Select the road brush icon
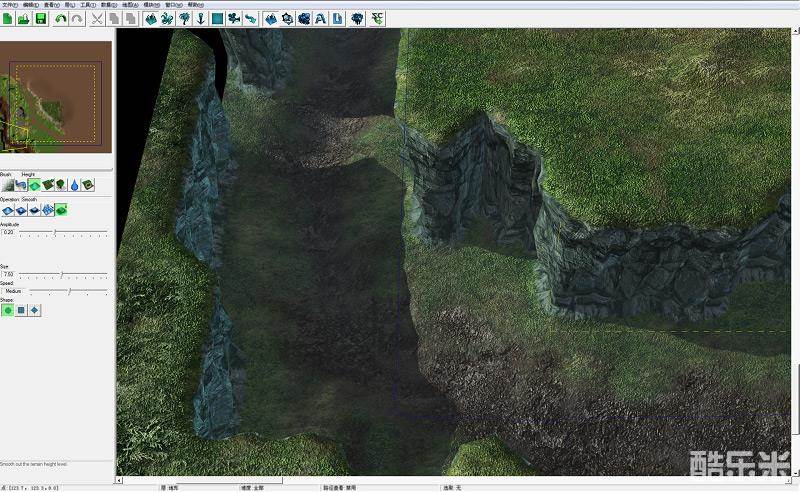Screen dimensions: 800x492 coord(19,185)
